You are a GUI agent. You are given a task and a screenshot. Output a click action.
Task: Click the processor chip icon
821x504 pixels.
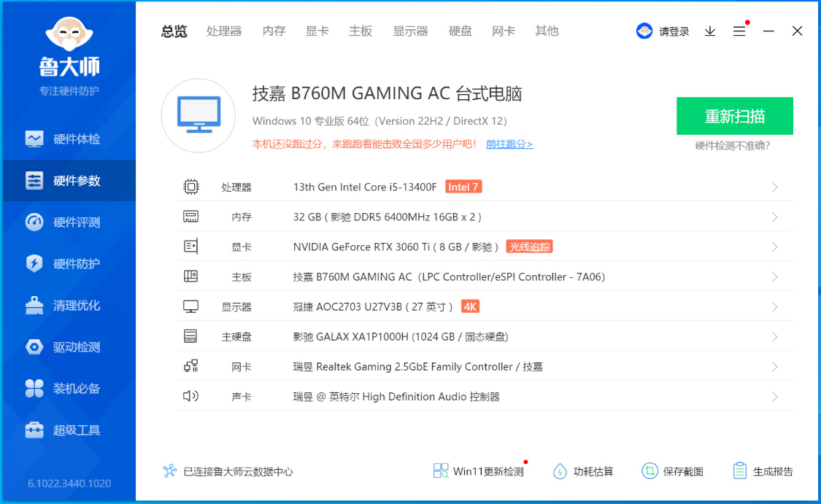click(x=191, y=187)
